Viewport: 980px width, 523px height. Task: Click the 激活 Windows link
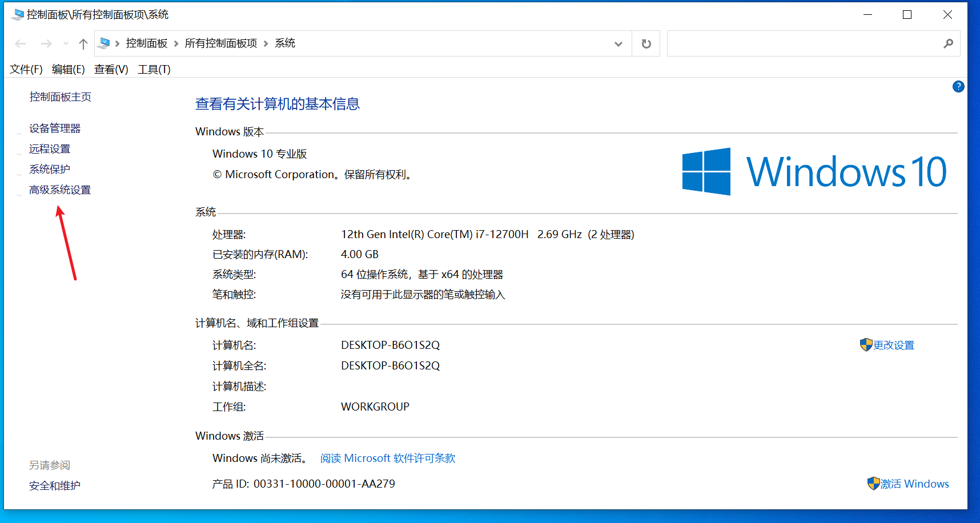(x=914, y=484)
